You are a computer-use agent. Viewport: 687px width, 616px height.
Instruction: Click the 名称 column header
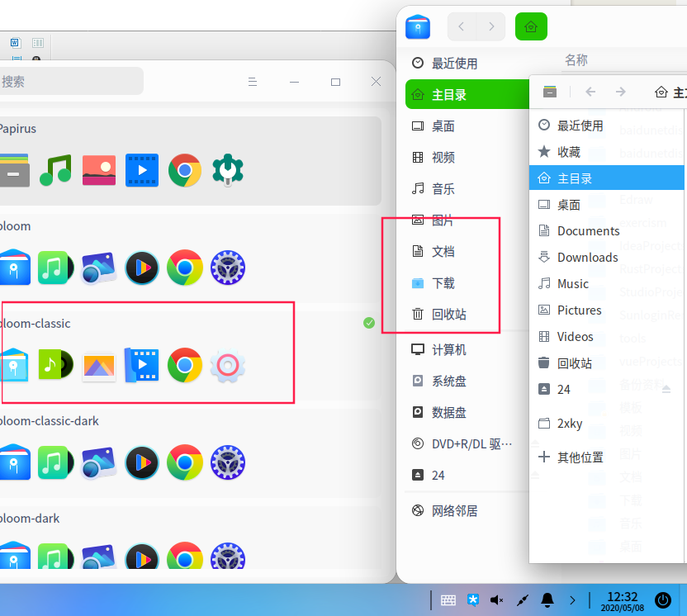coord(576,60)
